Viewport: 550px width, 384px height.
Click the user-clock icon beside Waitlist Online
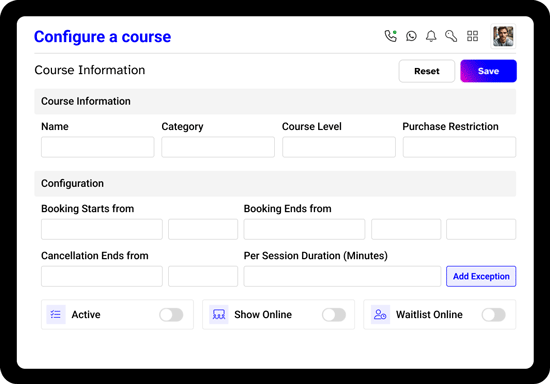pyautogui.click(x=380, y=314)
